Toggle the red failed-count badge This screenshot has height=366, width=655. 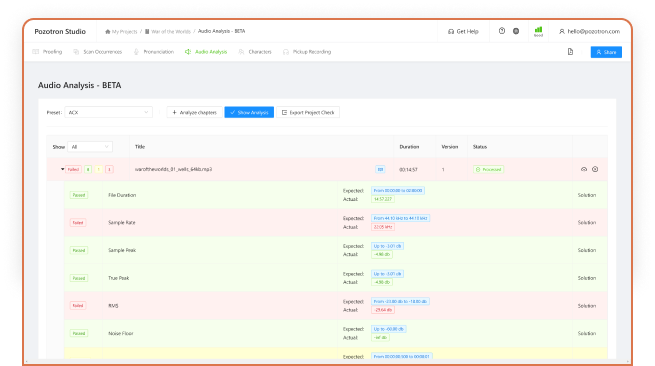click(109, 169)
